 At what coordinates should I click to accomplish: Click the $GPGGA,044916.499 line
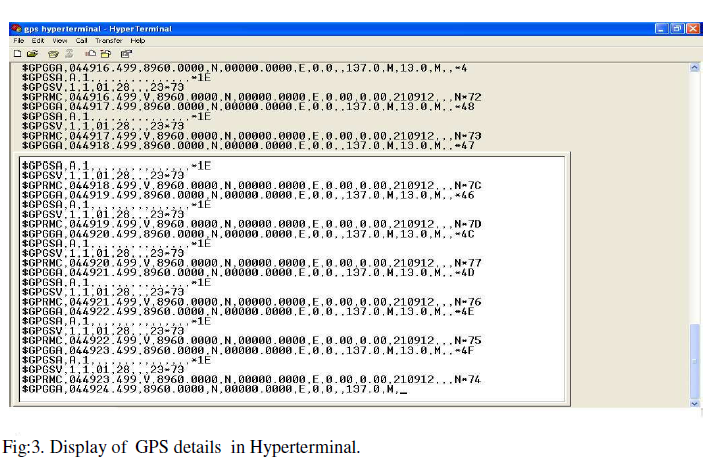coord(245,68)
